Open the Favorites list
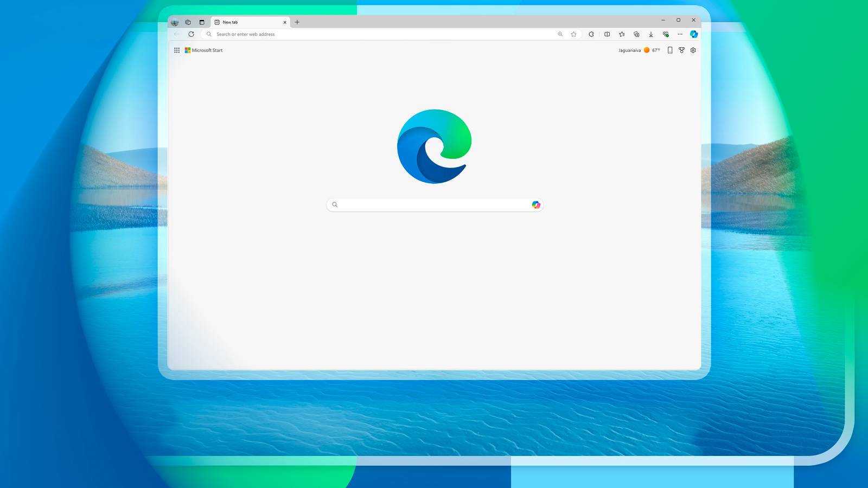Image resolution: width=868 pixels, height=488 pixels. pyautogui.click(x=621, y=34)
